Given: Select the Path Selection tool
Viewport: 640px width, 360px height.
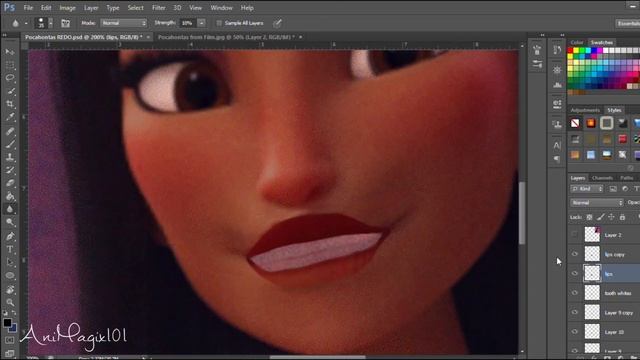Looking at the screenshot, I should coord(10,262).
